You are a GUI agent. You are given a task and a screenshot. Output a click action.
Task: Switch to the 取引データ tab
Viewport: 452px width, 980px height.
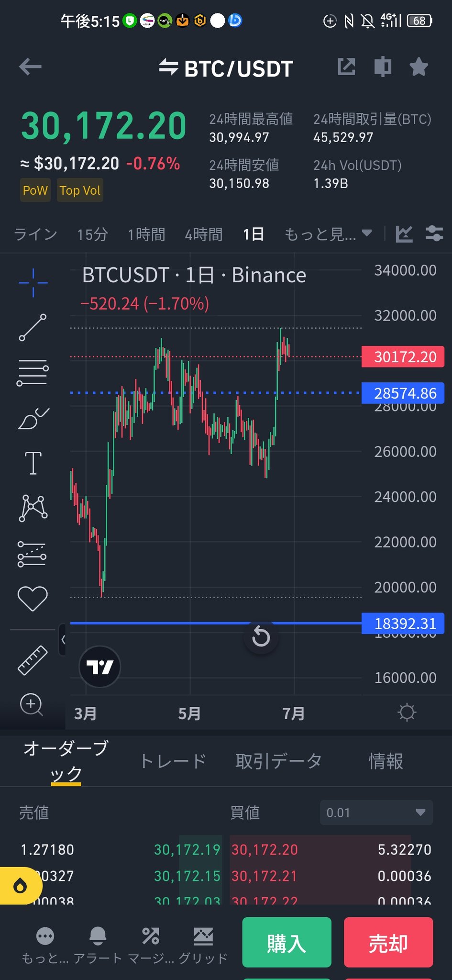click(279, 761)
